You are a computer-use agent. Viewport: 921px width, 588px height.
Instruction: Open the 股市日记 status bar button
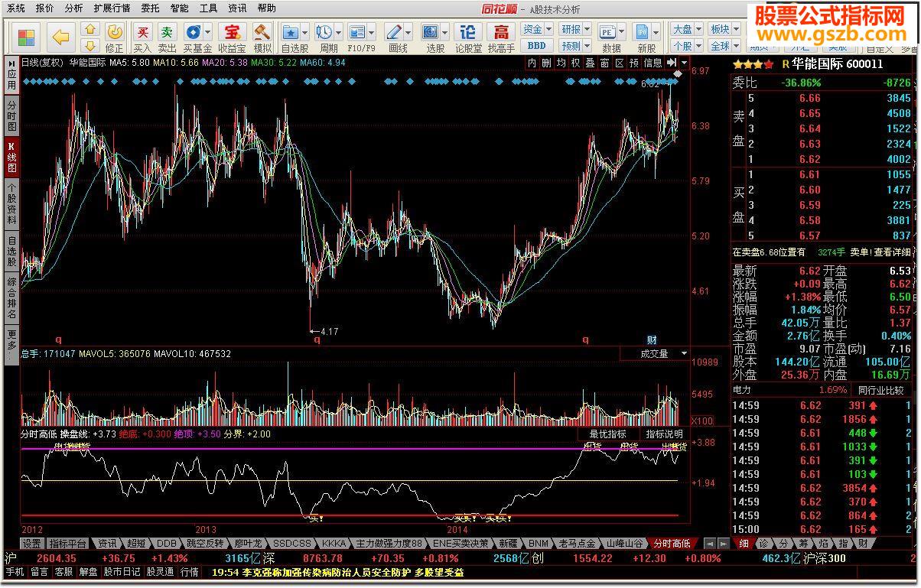pos(122,572)
